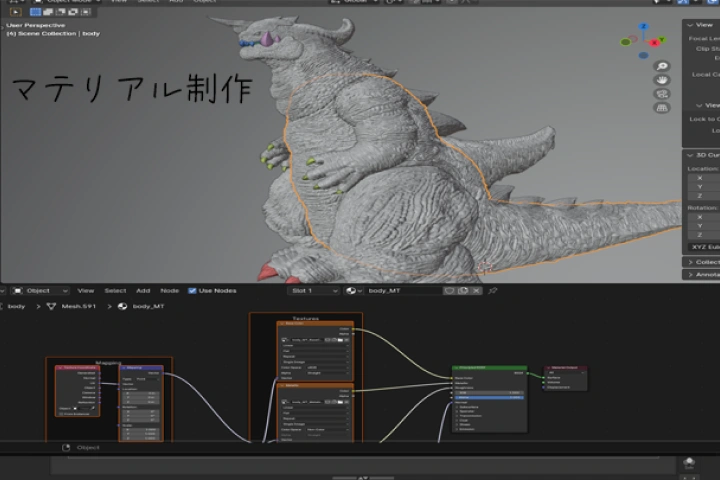Click the Mapping frame label
This screenshot has height=480, width=720.
click(108, 363)
